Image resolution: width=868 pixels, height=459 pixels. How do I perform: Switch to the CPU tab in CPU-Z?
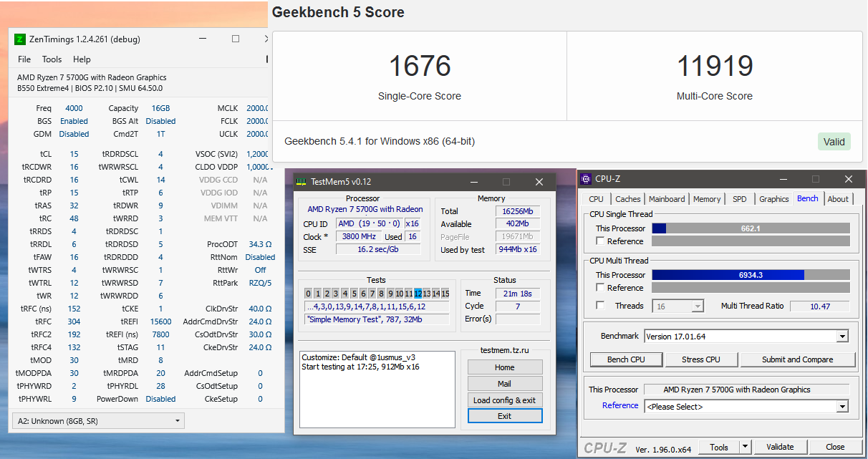(x=596, y=199)
